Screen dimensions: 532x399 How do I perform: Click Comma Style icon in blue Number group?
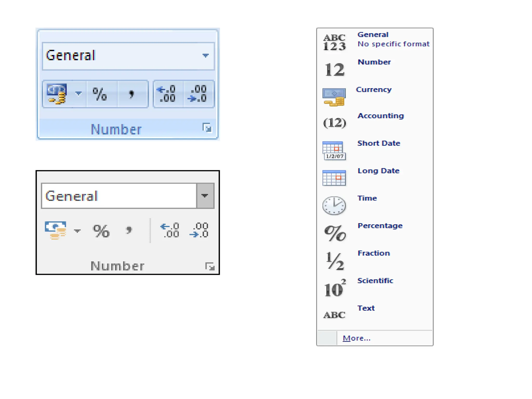pyautogui.click(x=132, y=94)
